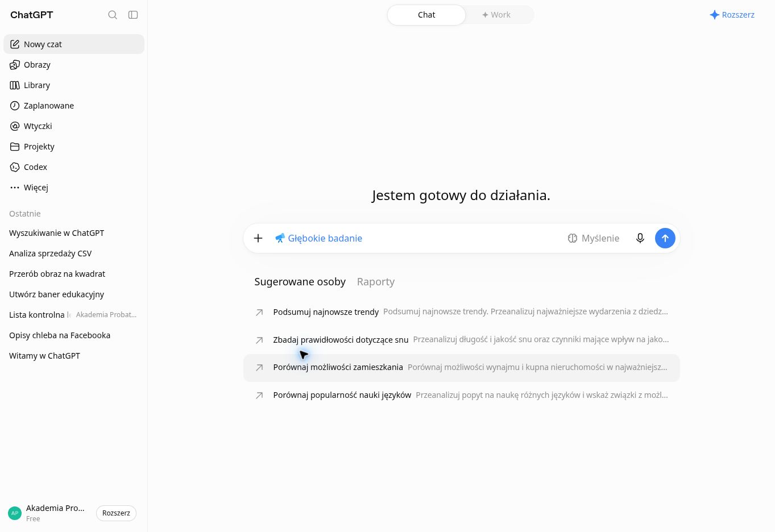Image resolution: width=775 pixels, height=532 pixels.
Task: Click the plus attach icon in prompt box
Action: coord(258,238)
